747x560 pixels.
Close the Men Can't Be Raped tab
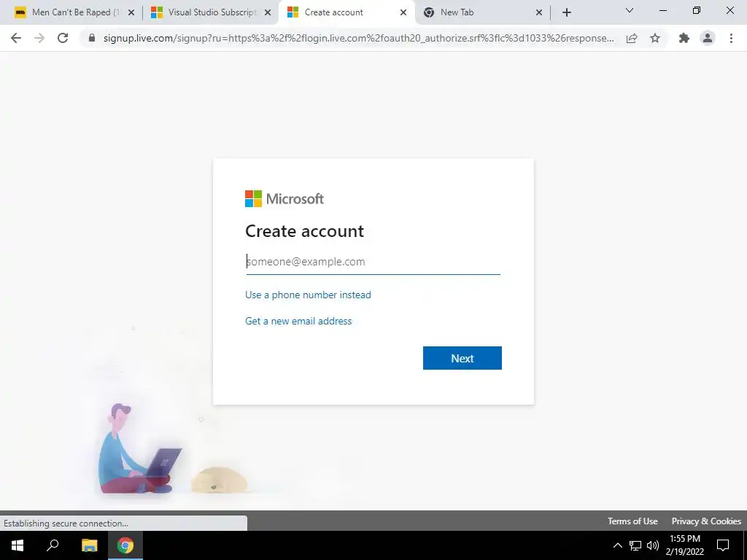pyautogui.click(x=131, y=12)
